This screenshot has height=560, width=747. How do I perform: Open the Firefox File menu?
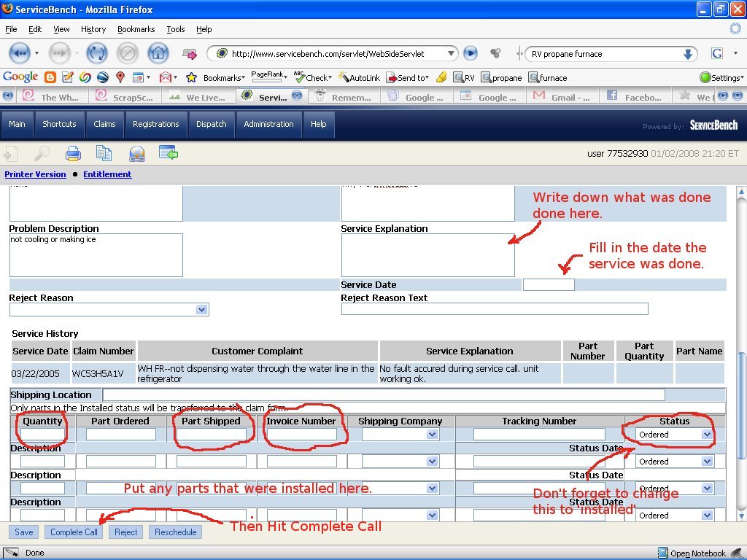(11, 29)
